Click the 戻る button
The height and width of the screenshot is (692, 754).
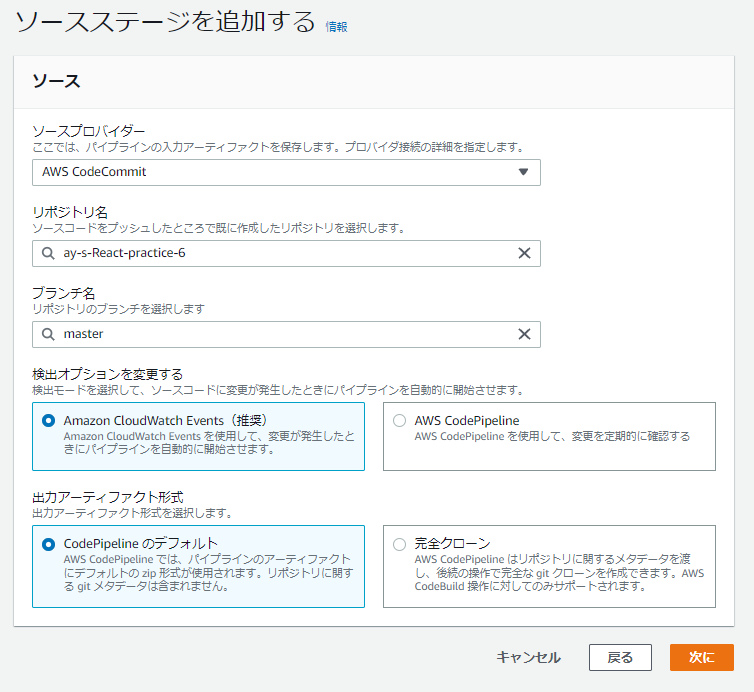tap(620, 657)
